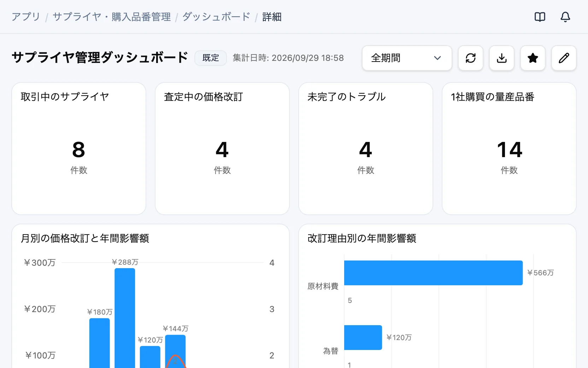Click the 改訂理由別の年間影響額 chart title

tap(362, 238)
